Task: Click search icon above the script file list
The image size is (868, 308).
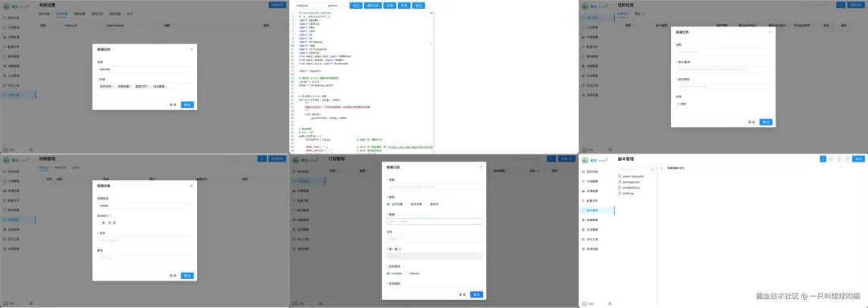Action: click(653, 169)
